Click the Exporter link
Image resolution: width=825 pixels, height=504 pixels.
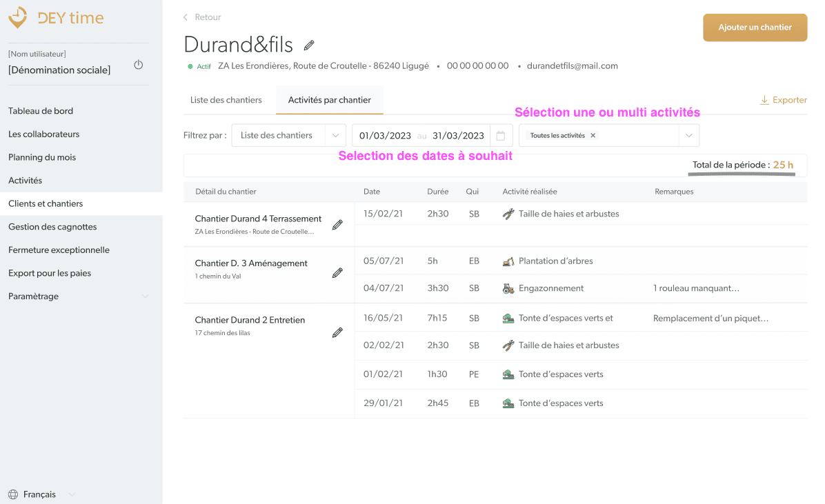(789, 100)
